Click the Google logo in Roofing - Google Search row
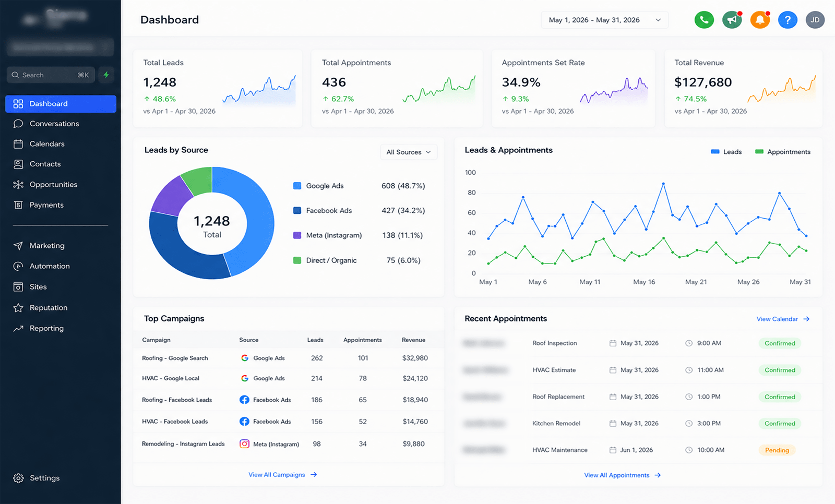The width and height of the screenshot is (835, 504). [x=245, y=358]
